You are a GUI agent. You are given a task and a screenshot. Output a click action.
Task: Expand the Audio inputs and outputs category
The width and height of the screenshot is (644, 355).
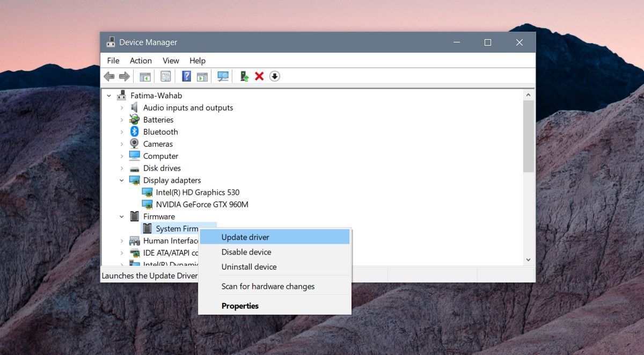click(x=122, y=108)
